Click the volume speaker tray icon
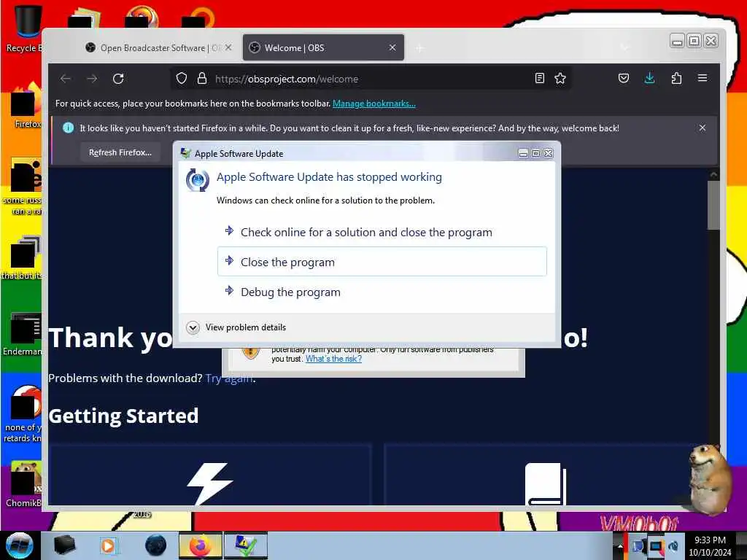This screenshot has width=747, height=560. coord(673,546)
